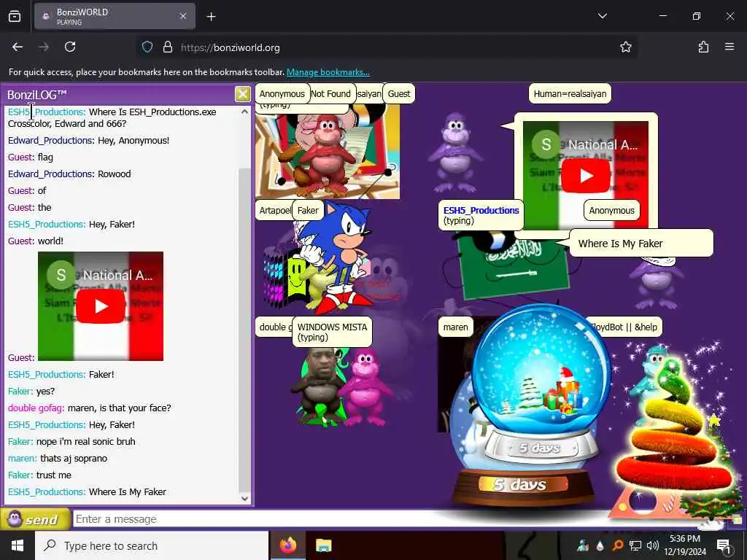Click the BonziLOG scrollbar thumb
The image size is (747, 560).
point(244,331)
